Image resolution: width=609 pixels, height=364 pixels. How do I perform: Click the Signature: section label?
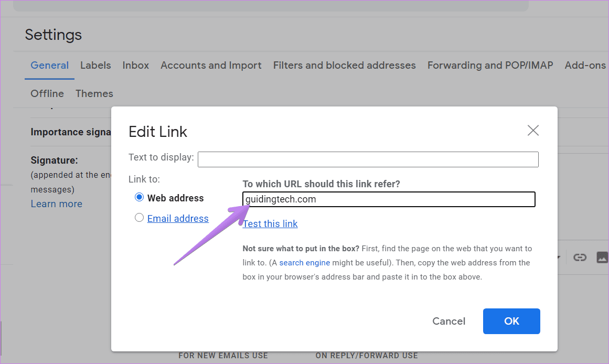(55, 160)
